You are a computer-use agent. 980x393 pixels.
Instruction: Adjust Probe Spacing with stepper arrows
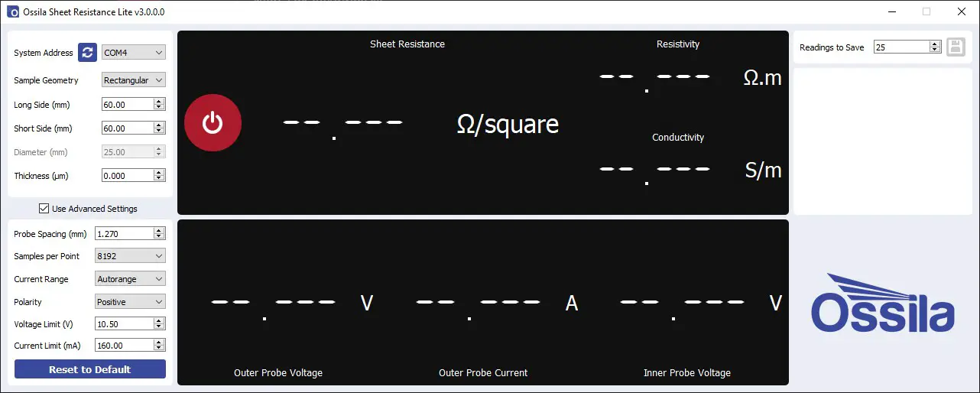[160, 234]
